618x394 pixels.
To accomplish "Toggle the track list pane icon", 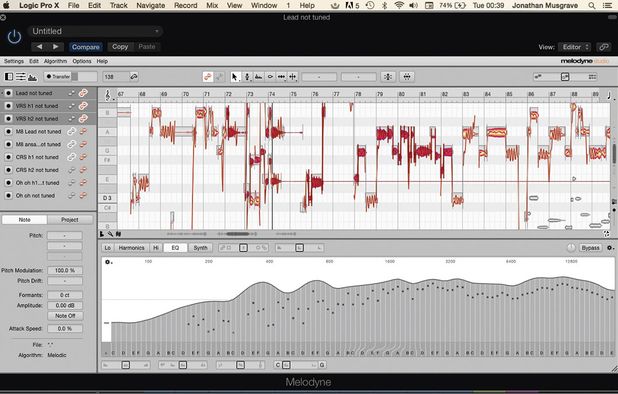I will pos(8,76).
